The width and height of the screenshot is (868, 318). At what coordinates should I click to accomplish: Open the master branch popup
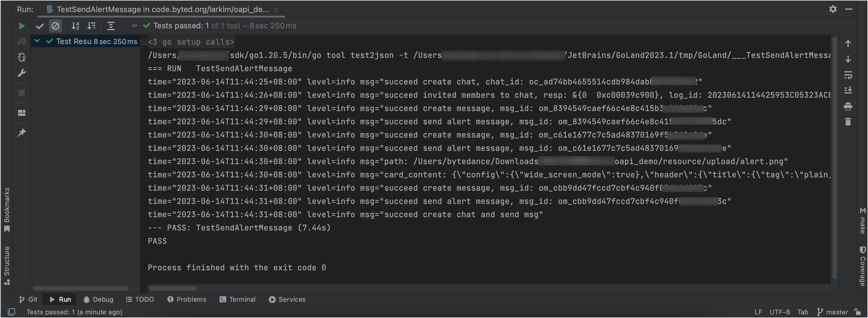tap(835, 312)
